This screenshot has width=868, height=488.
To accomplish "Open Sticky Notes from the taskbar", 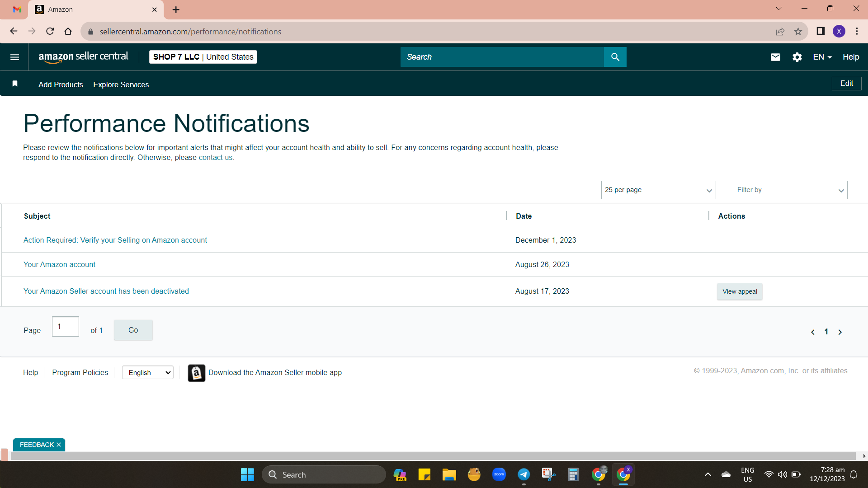I will 424,474.
